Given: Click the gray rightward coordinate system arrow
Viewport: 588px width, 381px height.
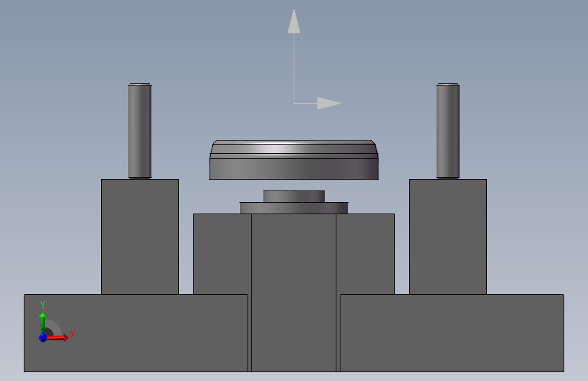Looking at the screenshot, I should [329, 103].
